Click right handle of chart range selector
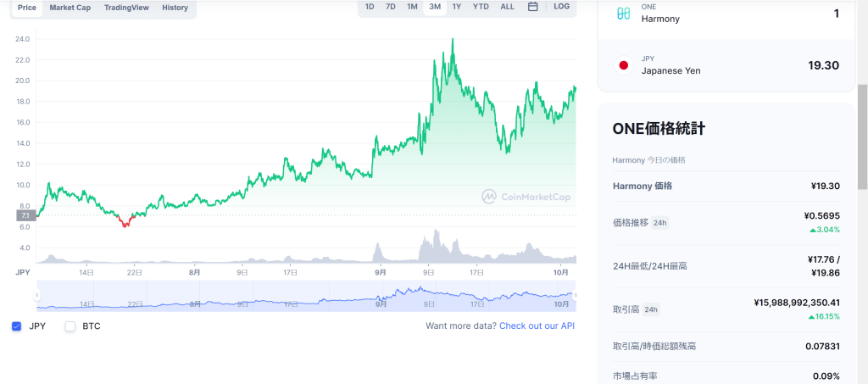 (x=576, y=295)
